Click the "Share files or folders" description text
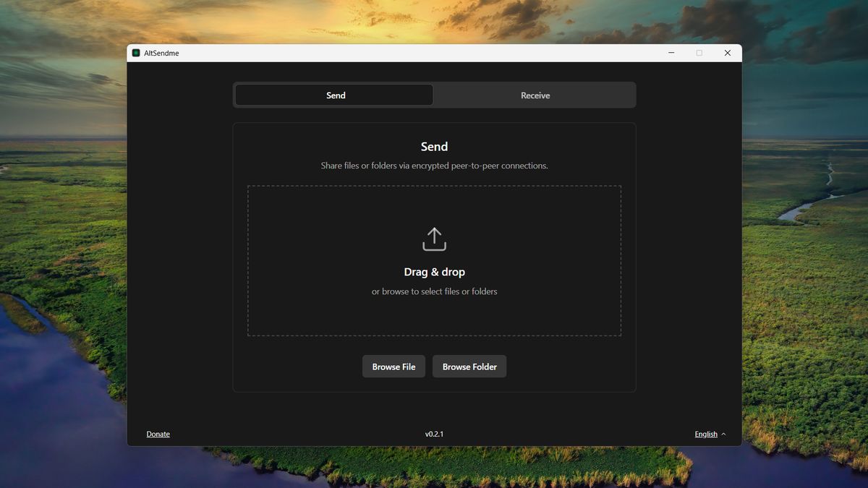Screen dimensions: 868x488 click(x=434, y=166)
